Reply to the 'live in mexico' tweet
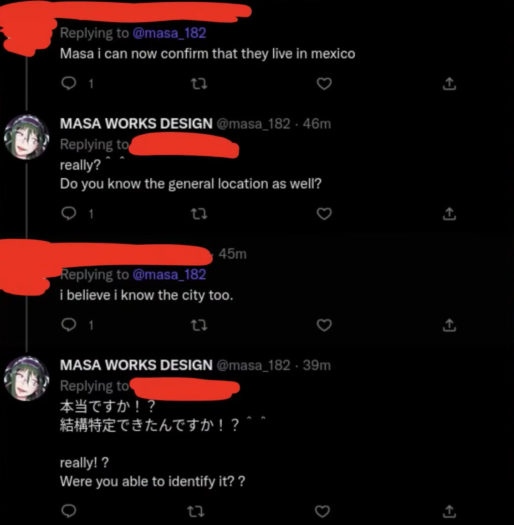The image size is (514, 525). [x=69, y=83]
